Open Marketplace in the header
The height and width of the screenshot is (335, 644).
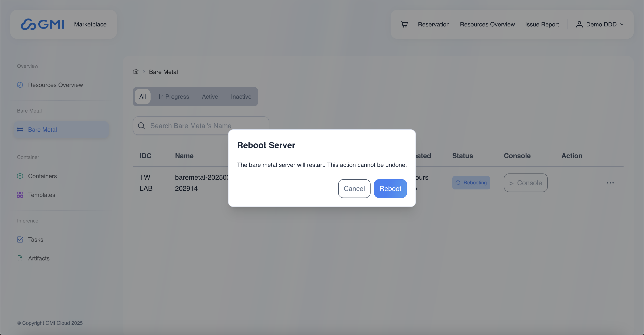(90, 24)
